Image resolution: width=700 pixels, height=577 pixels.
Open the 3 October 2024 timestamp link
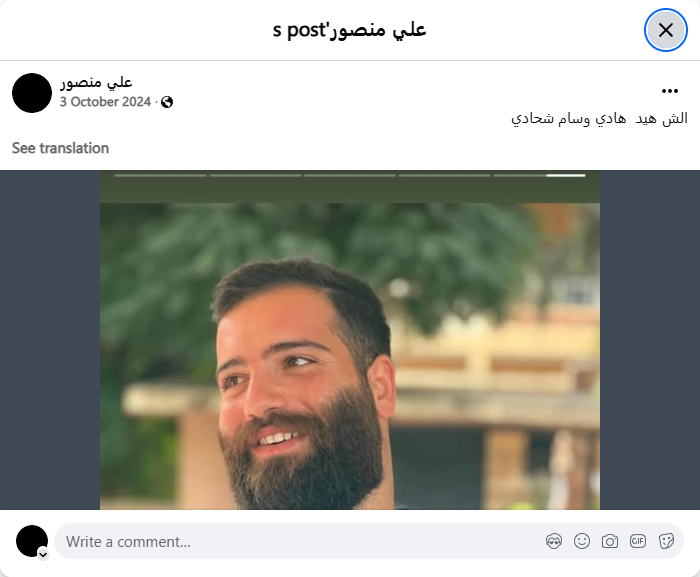click(x=105, y=102)
